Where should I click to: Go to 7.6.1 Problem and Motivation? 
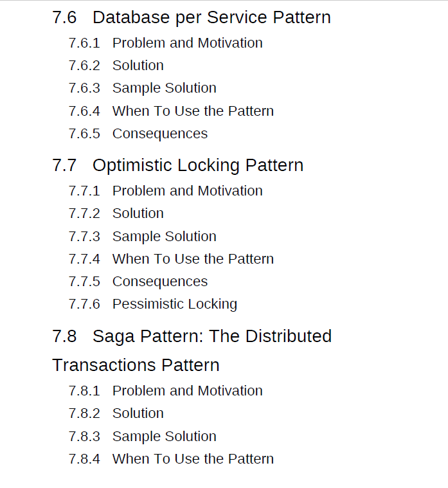click(x=187, y=43)
